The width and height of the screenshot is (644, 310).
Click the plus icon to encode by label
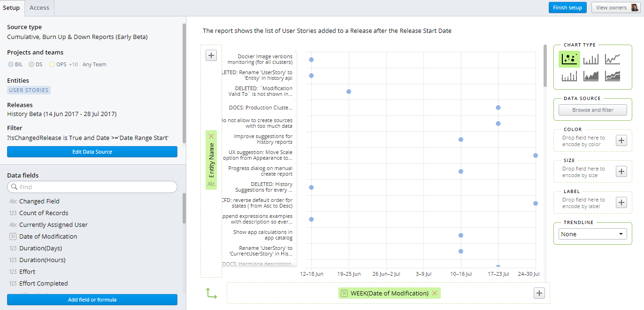tap(621, 202)
